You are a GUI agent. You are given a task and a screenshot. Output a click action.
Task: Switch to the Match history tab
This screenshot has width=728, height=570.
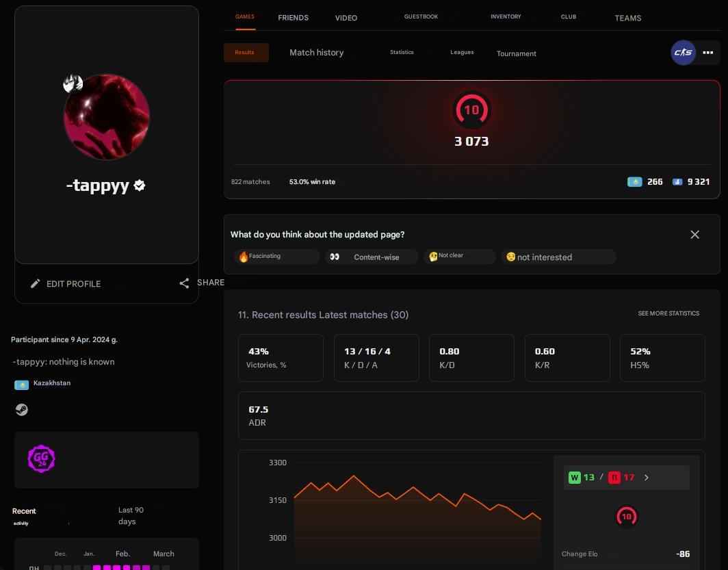pos(316,52)
